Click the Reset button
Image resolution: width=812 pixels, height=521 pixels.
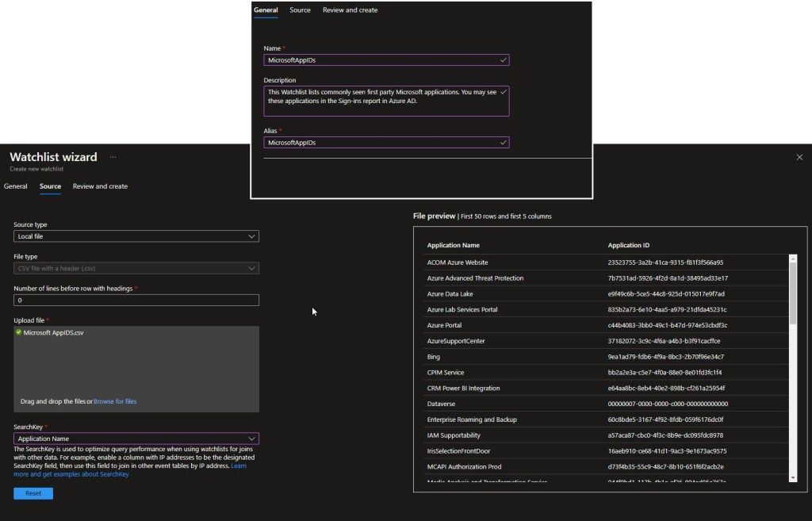[33, 493]
